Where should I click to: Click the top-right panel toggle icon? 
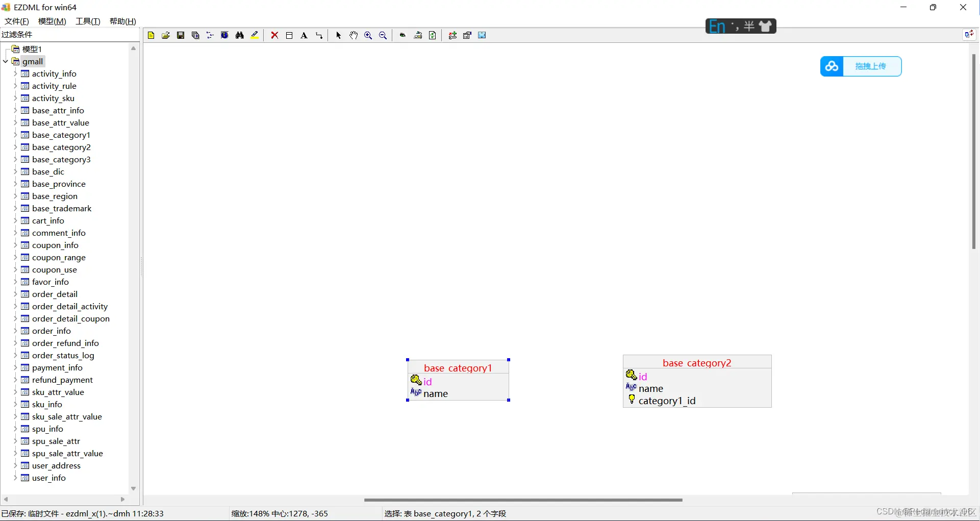pos(969,34)
